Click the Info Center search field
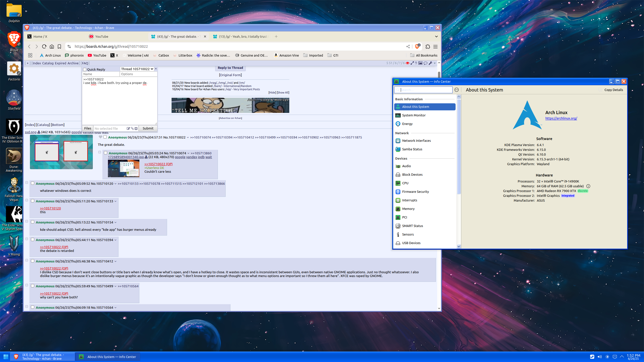 click(x=423, y=90)
